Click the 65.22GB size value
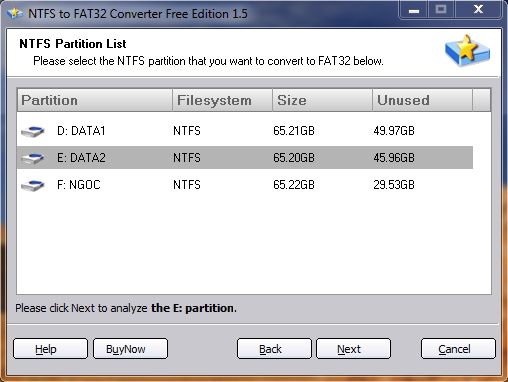Screen dimensions: 508x382 [294, 185]
